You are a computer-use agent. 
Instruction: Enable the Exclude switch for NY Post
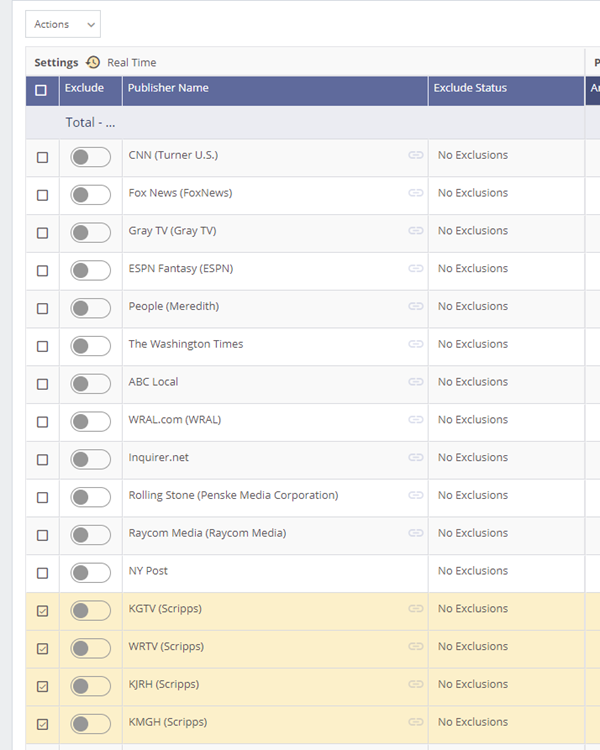(x=90, y=572)
